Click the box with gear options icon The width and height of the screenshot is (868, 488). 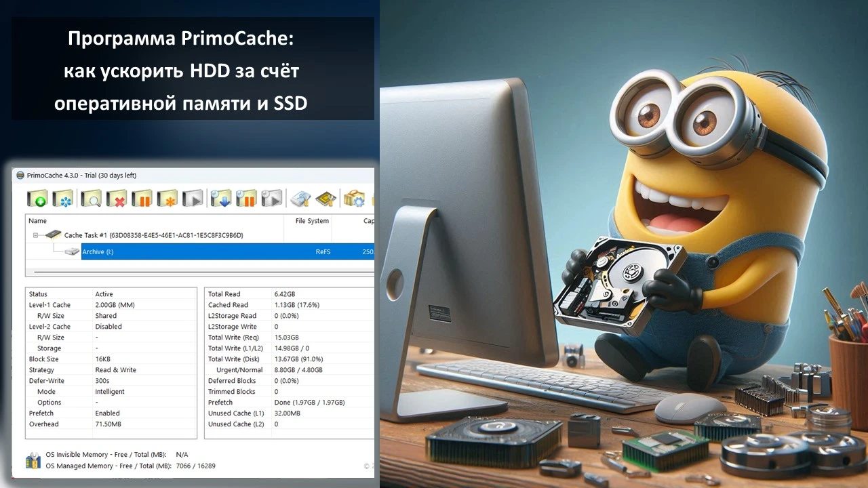[354, 198]
